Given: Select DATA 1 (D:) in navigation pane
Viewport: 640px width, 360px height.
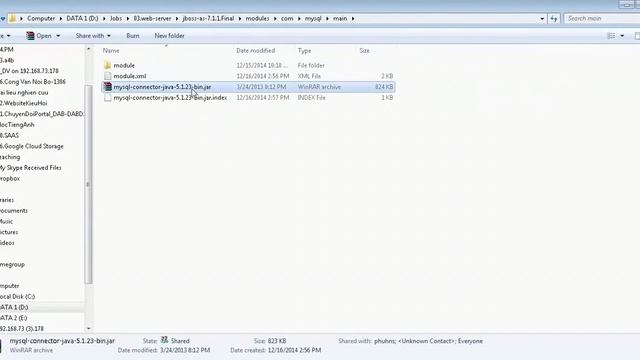Looking at the screenshot, I should 14,307.
